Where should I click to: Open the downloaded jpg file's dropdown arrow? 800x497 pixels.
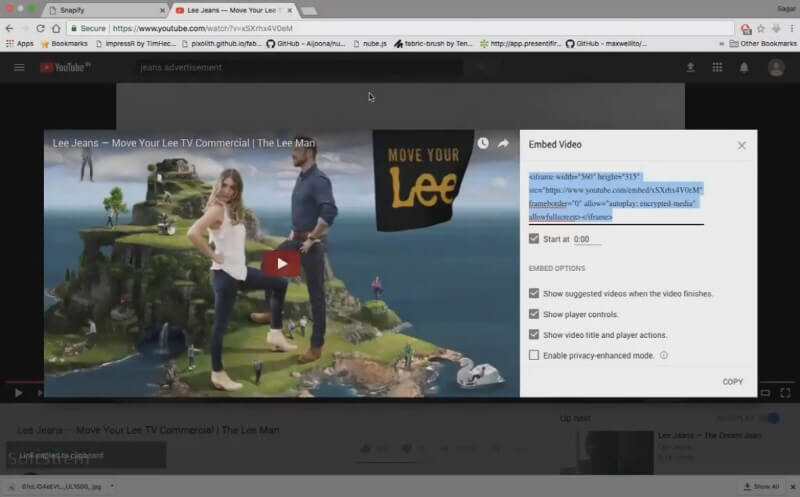click(112, 486)
